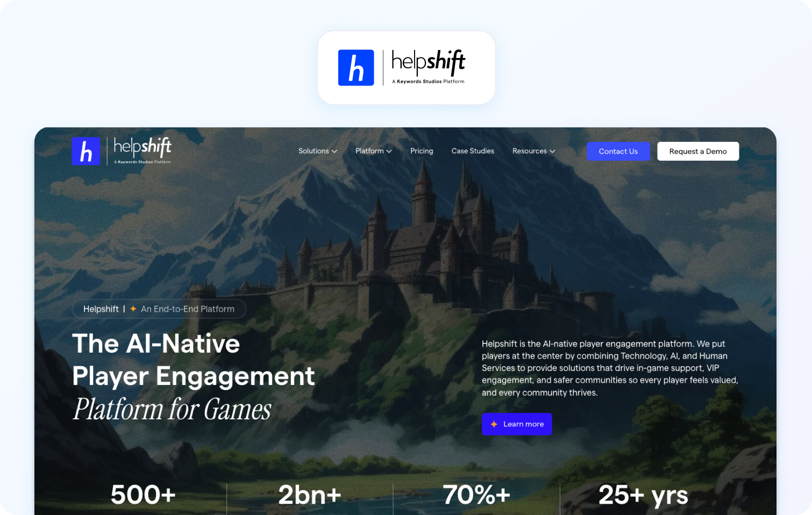
Task: Click the "An End-to-End Platform" text
Action: tap(188, 309)
